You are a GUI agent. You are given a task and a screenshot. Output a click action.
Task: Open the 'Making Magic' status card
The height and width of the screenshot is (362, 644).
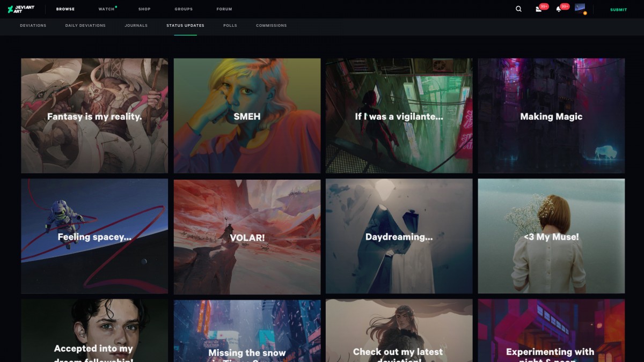[x=551, y=116]
